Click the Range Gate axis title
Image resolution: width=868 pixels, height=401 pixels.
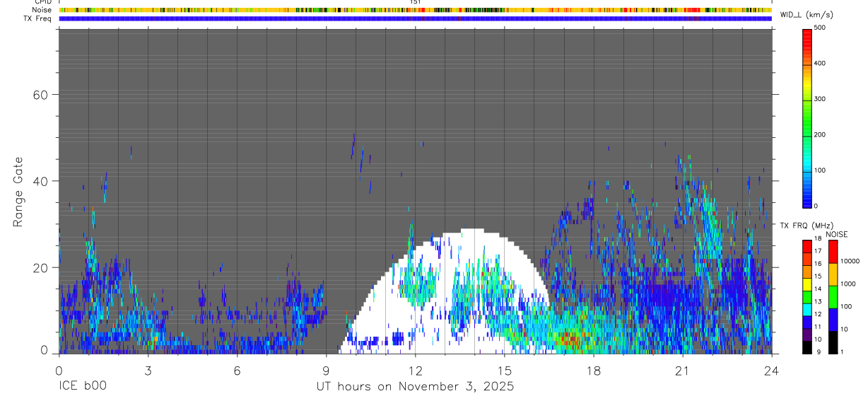point(19,192)
